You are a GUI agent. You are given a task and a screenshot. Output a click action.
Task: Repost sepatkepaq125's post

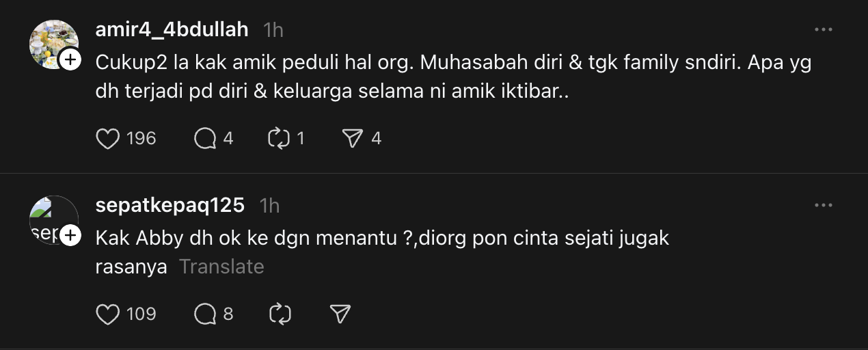[280, 314]
